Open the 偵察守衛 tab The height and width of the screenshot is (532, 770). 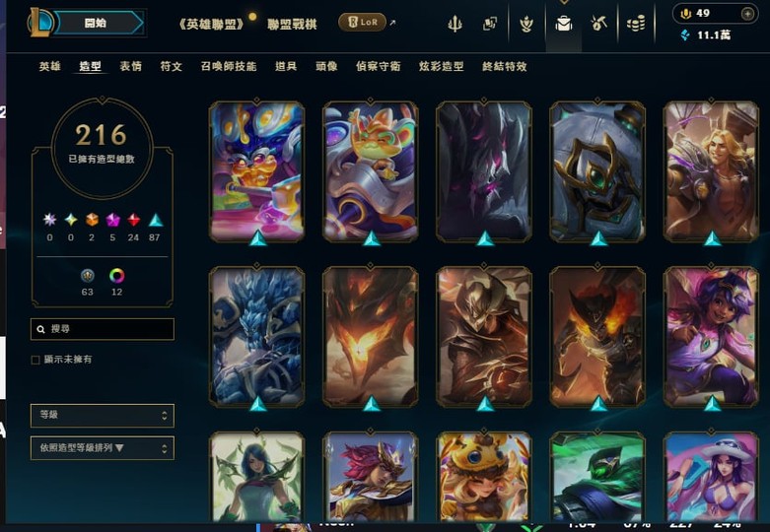point(379,66)
